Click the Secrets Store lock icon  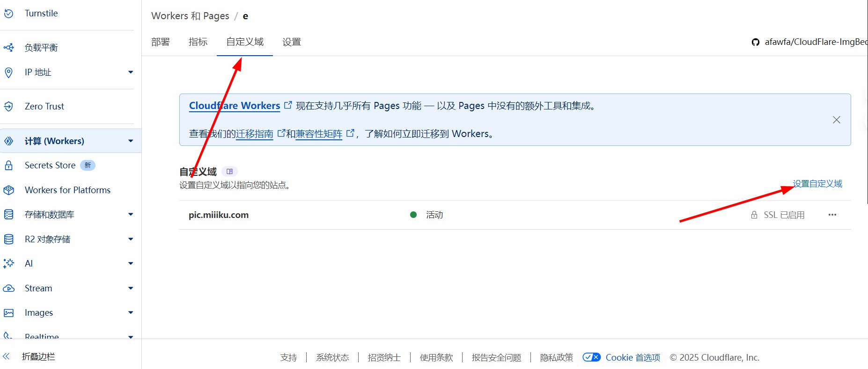8,165
